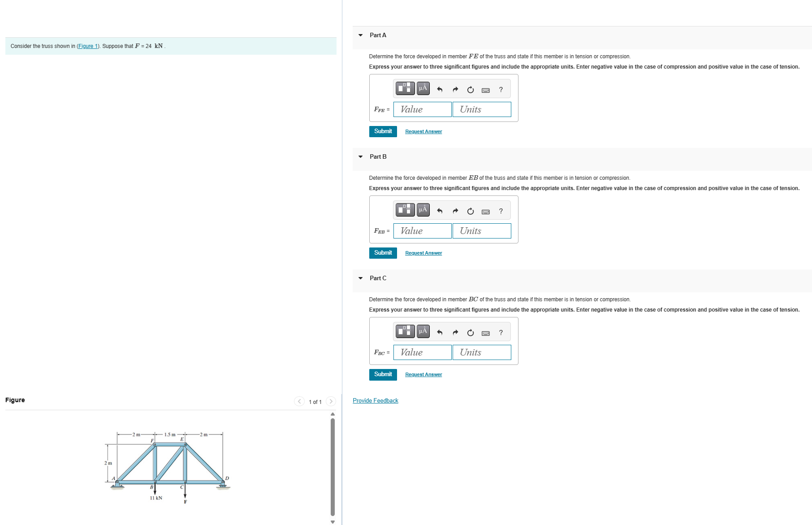Click figure panel vertical scrollbar
This screenshot has width=812, height=525.
pyautogui.click(x=333, y=467)
